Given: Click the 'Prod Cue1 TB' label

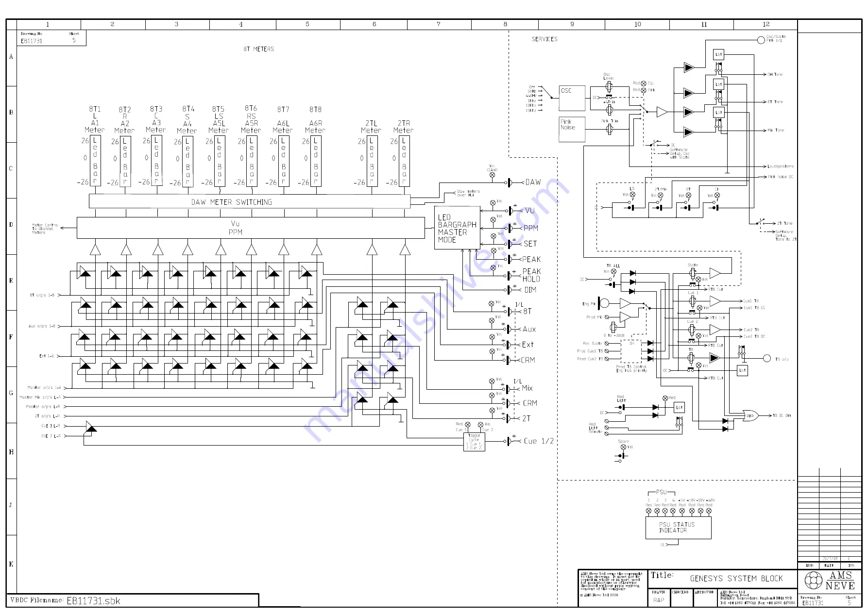Looking at the screenshot, I should 590,351.
